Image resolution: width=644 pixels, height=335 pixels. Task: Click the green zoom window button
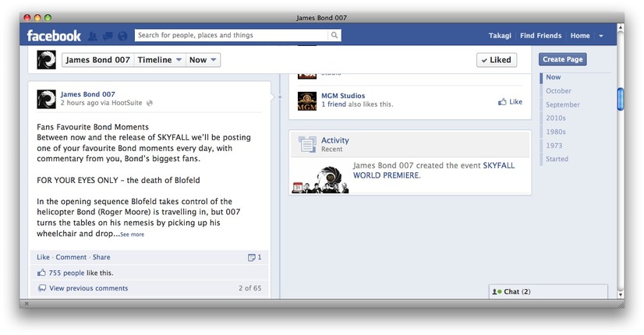pyautogui.click(x=48, y=18)
